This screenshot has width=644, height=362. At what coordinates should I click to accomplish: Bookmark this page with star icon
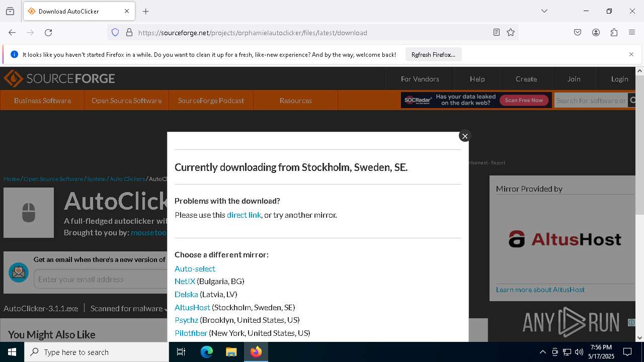pyautogui.click(x=511, y=33)
